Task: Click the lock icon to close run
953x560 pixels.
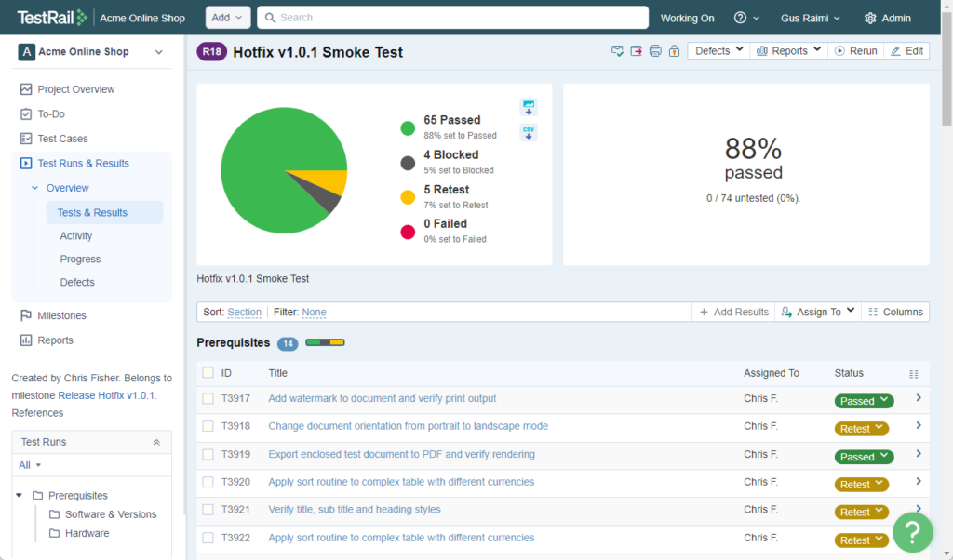Action: click(674, 51)
